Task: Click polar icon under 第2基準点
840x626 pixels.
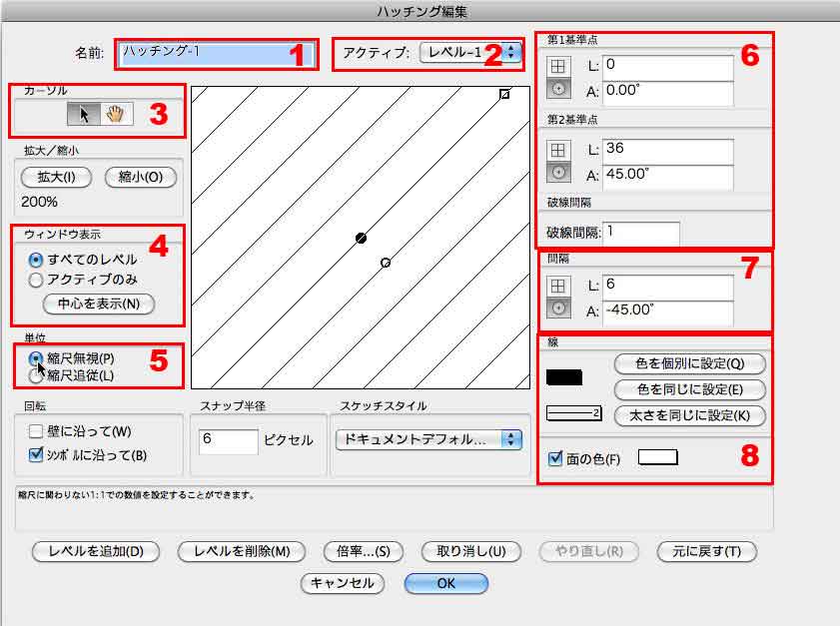Action: (559, 173)
